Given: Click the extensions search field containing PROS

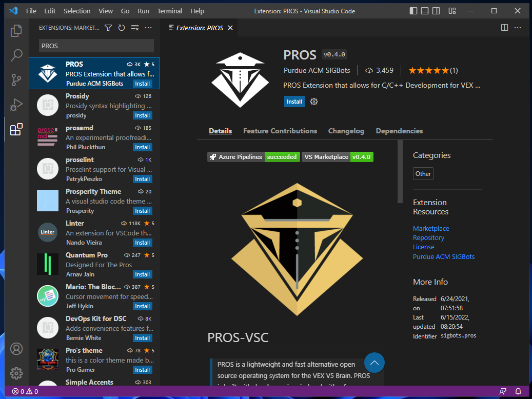Looking at the screenshot, I should [96, 46].
